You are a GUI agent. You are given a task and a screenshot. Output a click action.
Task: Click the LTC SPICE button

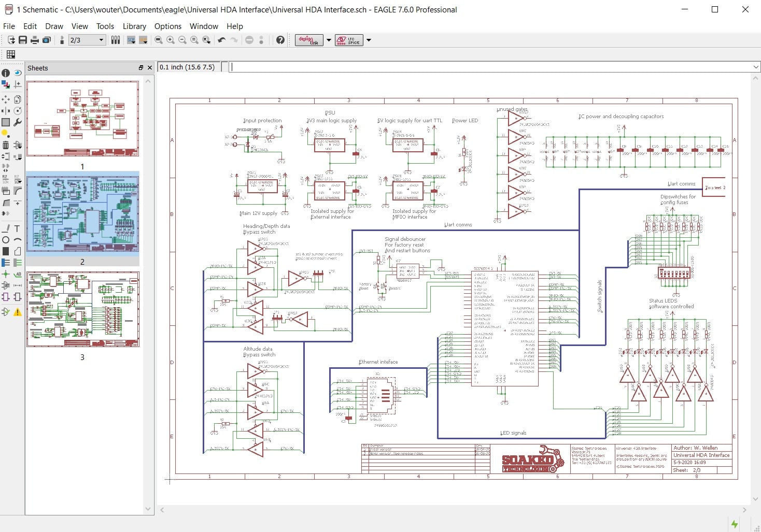[349, 40]
